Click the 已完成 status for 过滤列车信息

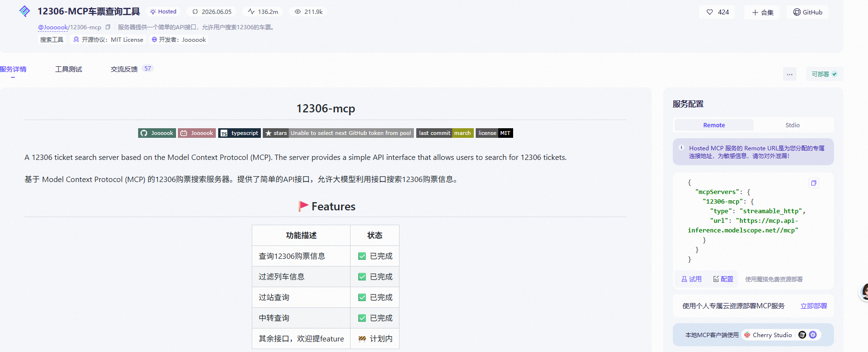pos(375,277)
